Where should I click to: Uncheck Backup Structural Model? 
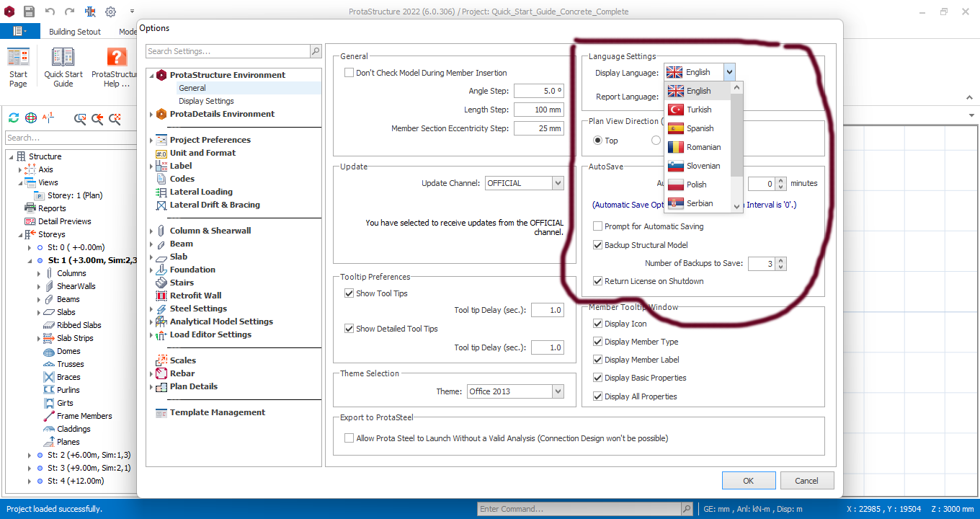point(598,245)
